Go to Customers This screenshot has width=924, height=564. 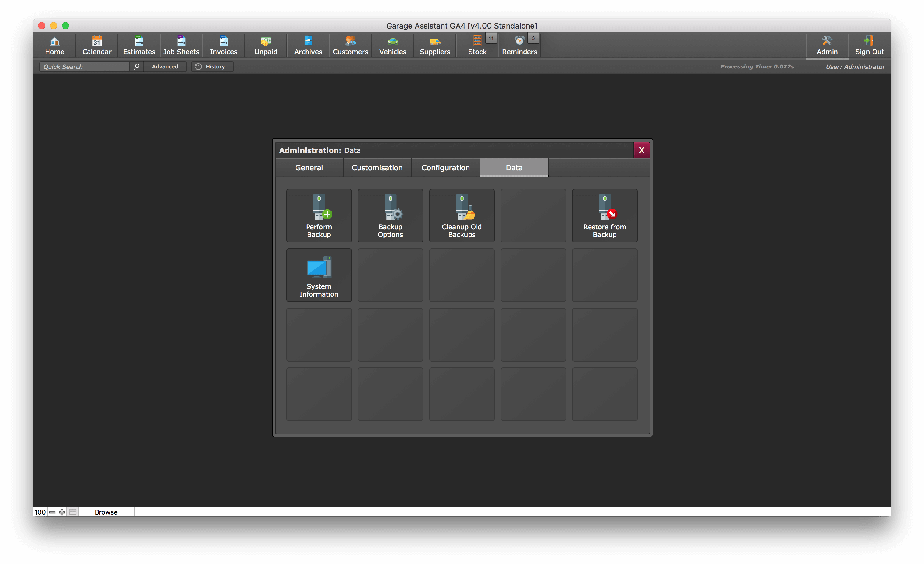(350, 45)
